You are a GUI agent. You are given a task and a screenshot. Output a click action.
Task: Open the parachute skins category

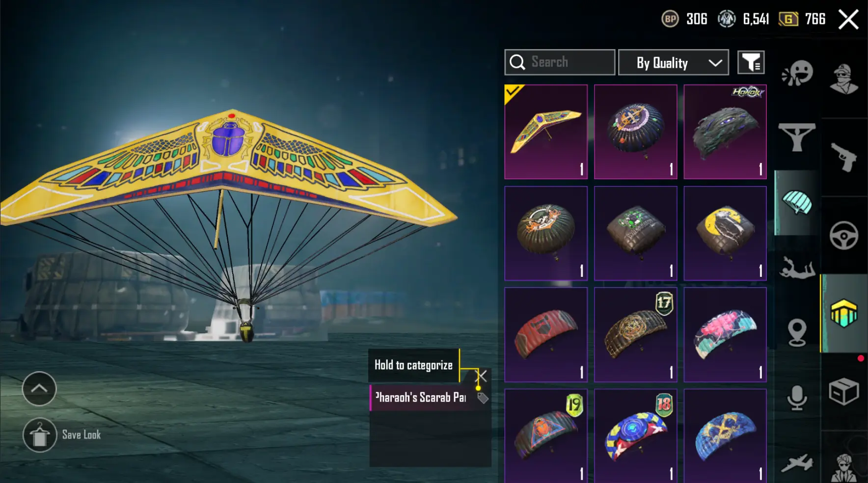[796, 203]
